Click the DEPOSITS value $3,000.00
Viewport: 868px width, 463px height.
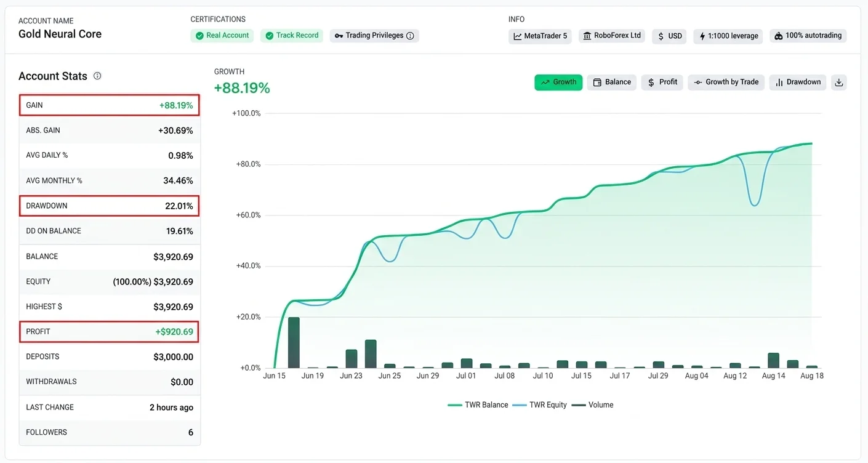click(x=173, y=357)
